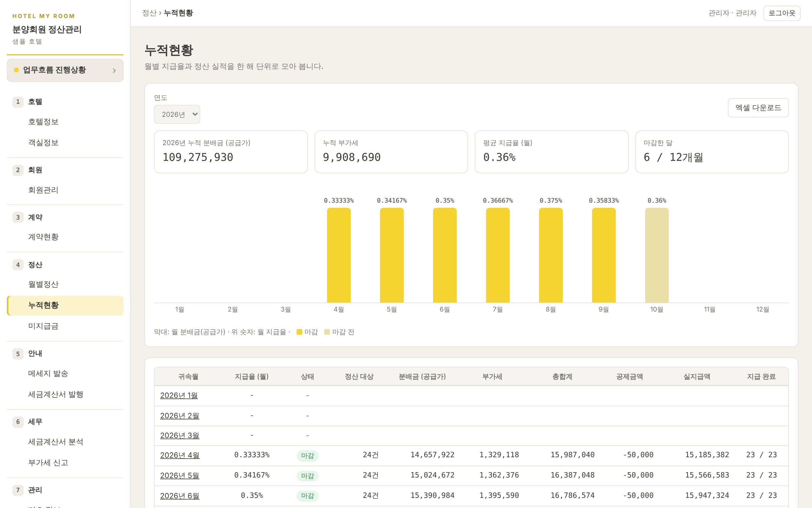
Task: Click section number 4 icon beside 정산
Action: (18, 265)
